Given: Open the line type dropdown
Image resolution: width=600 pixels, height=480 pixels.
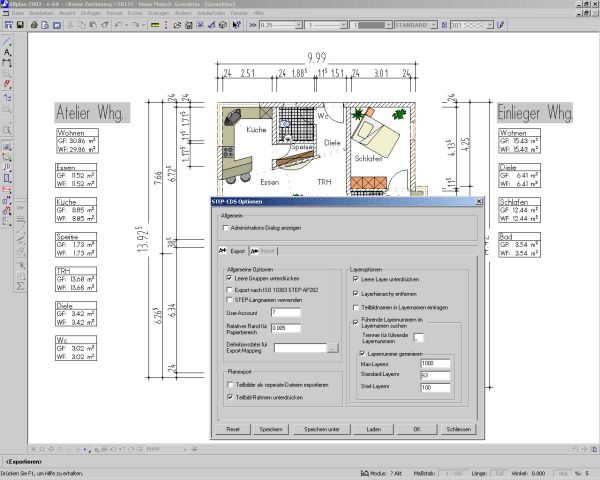Looking at the screenshot, I should click(x=343, y=25).
